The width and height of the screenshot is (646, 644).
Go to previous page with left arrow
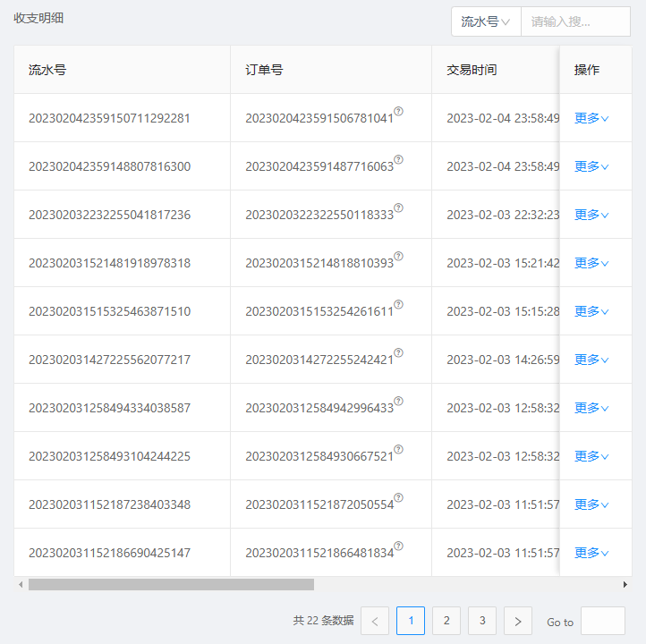coord(375,621)
